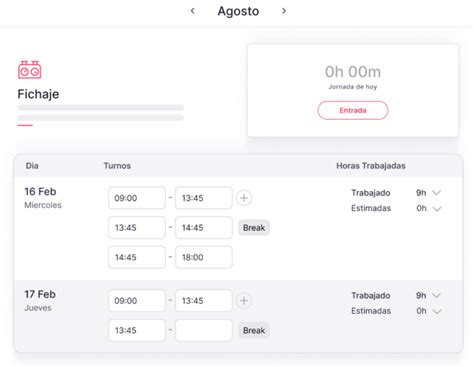
Task: Expand Estimadas 0h on 16 Feb
Action: (437, 209)
